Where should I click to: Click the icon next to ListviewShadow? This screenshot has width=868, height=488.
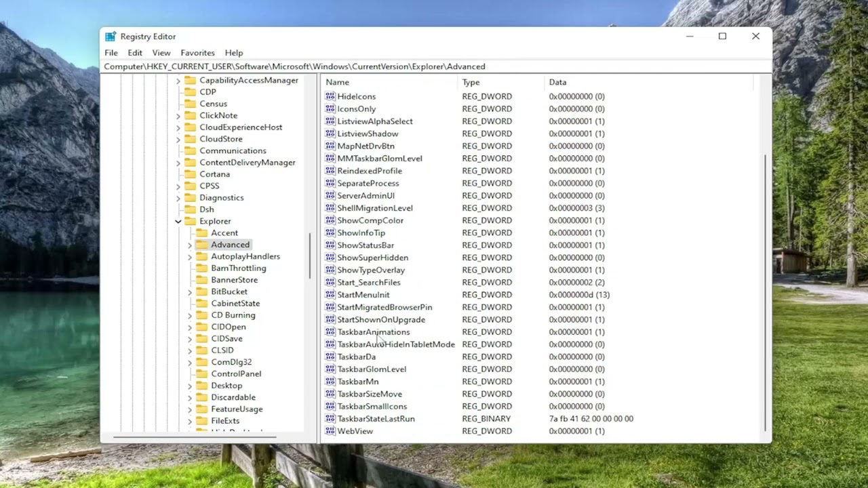(x=330, y=134)
